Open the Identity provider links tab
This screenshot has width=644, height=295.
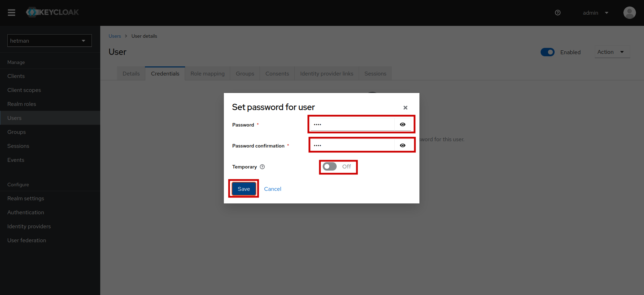pos(327,73)
